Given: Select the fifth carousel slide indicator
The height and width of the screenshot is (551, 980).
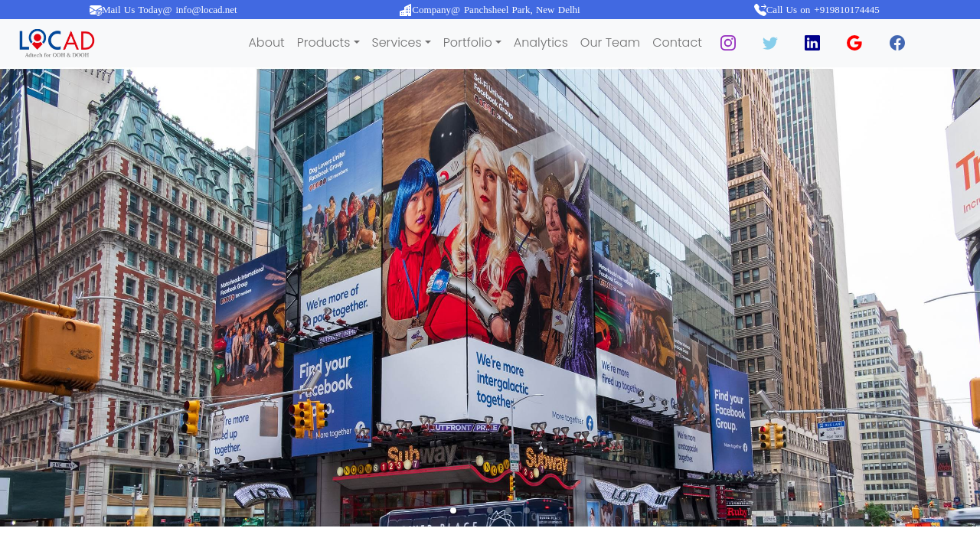Looking at the screenshot, I should [527, 510].
